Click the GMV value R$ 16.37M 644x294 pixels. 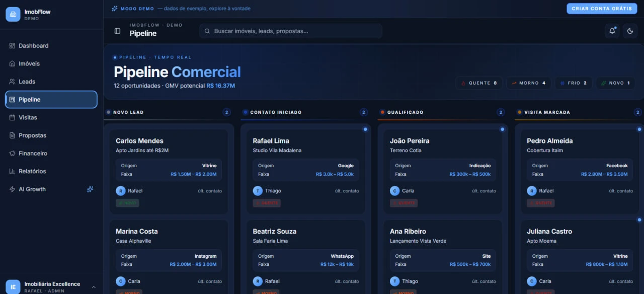tap(221, 86)
